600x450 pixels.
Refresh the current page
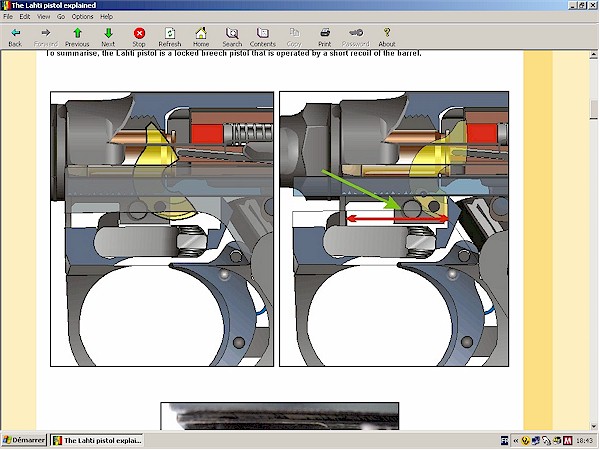click(x=170, y=37)
